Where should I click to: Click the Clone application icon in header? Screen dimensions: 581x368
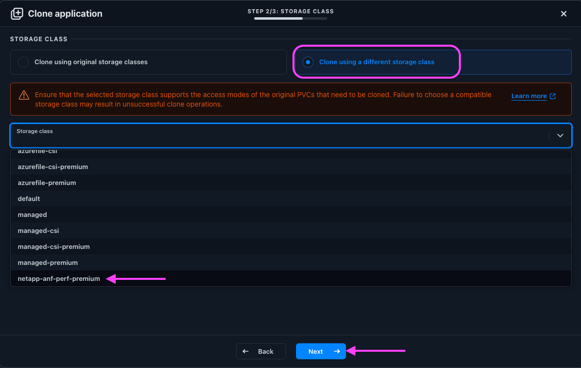point(17,14)
